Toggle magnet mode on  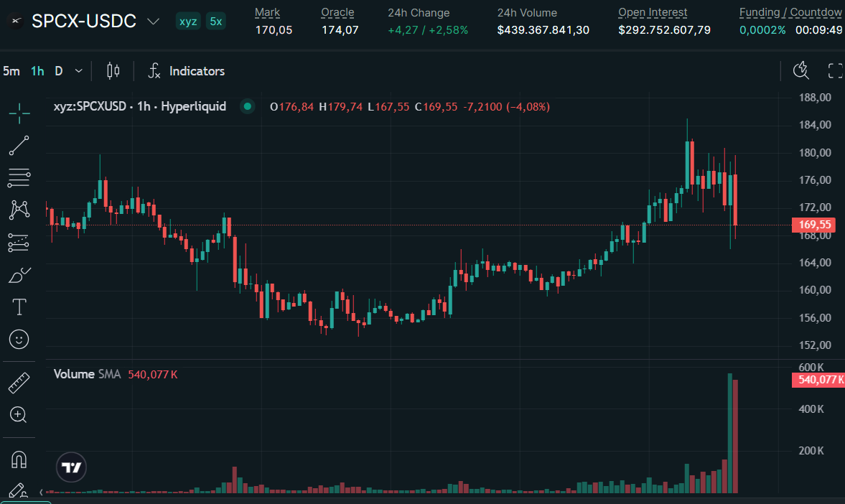click(19, 459)
